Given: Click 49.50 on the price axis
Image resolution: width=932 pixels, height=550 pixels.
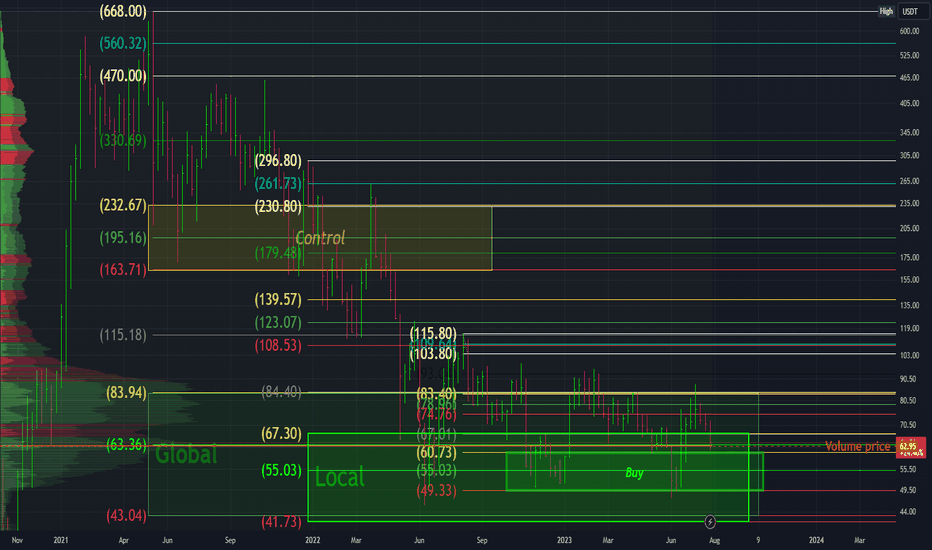Looking at the screenshot, I should [908, 491].
